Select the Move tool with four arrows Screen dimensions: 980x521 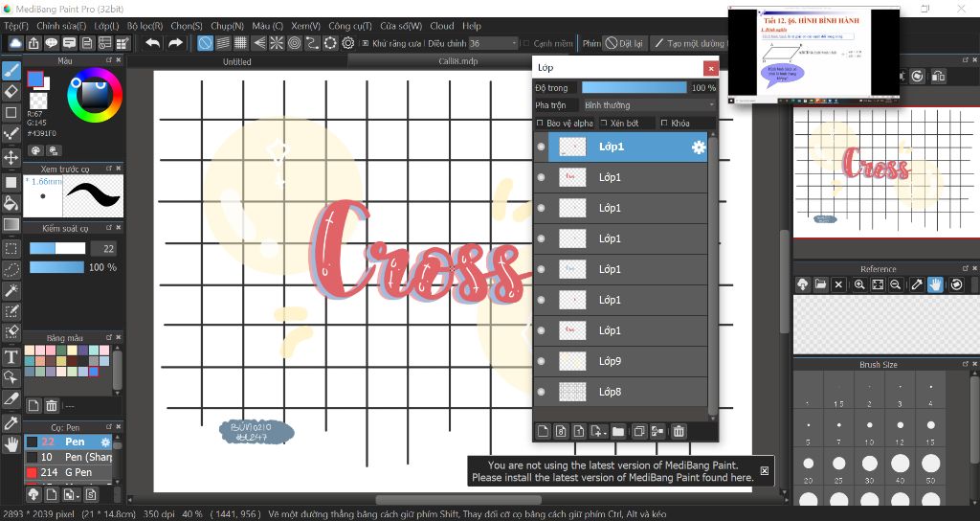11,157
